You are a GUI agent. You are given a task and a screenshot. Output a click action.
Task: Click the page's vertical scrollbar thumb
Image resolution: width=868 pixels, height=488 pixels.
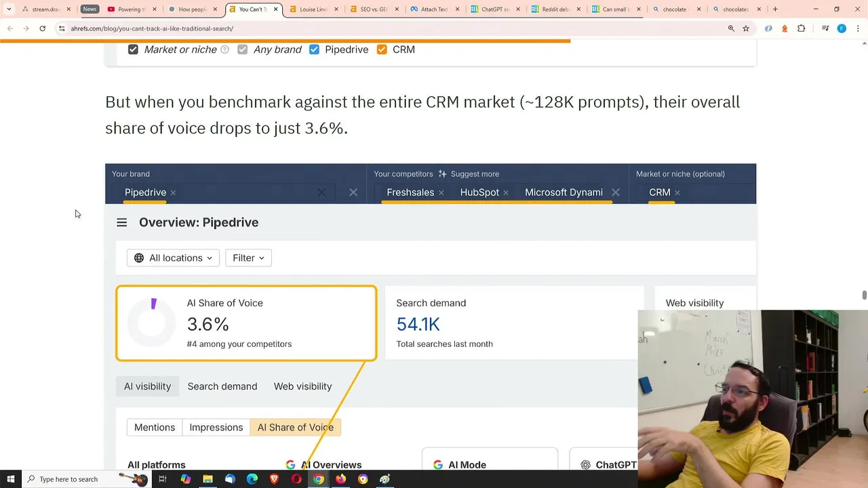[x=865, y=295]
